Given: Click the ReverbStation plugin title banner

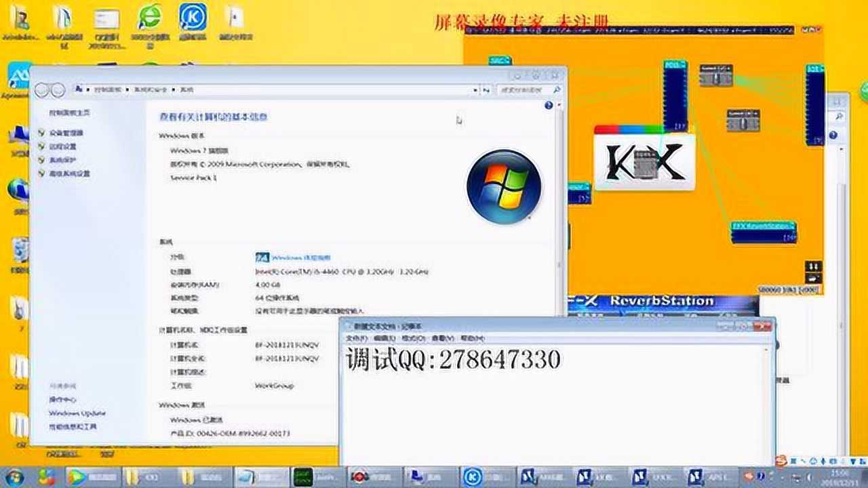Looking at the screenshot, I should [663, 302].
